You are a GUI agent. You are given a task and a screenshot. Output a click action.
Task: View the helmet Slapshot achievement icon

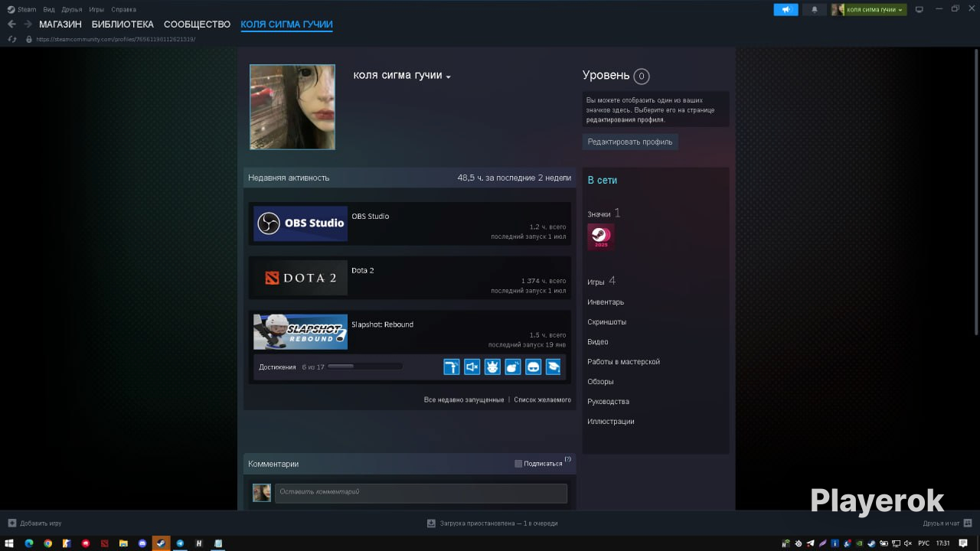(x=533, y=367)
